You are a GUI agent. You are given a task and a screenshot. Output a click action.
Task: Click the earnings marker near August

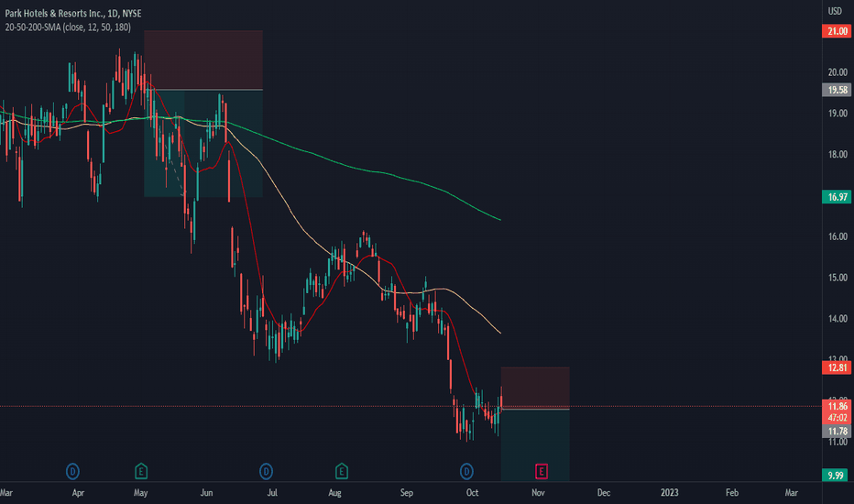pyautogui.click(x=342, y=471)
